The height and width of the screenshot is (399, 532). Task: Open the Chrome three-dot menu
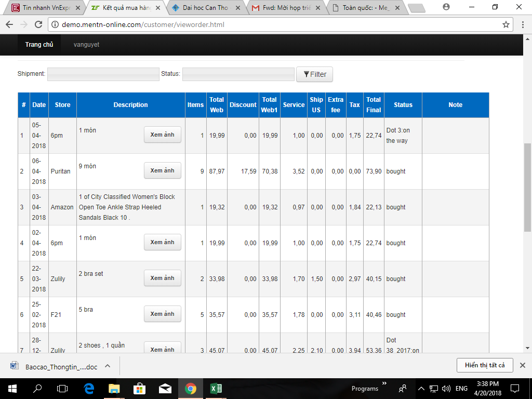(x=523, y=24)
